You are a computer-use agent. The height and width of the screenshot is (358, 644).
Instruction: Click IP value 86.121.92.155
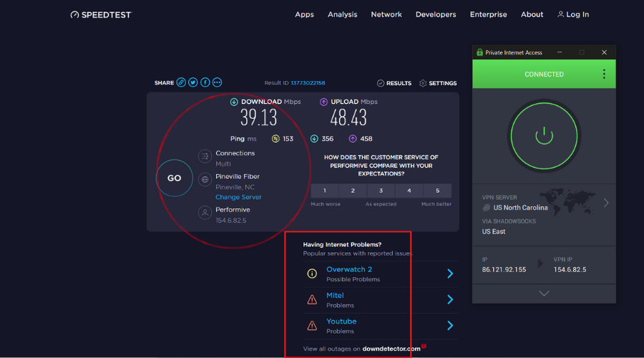[504, 270]
